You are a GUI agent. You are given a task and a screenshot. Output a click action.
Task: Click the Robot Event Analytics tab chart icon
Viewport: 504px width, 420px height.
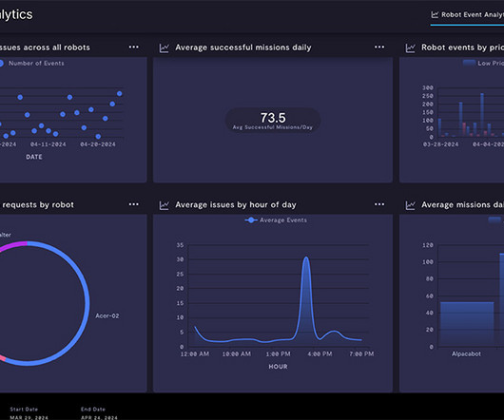(x=435, y=15)
